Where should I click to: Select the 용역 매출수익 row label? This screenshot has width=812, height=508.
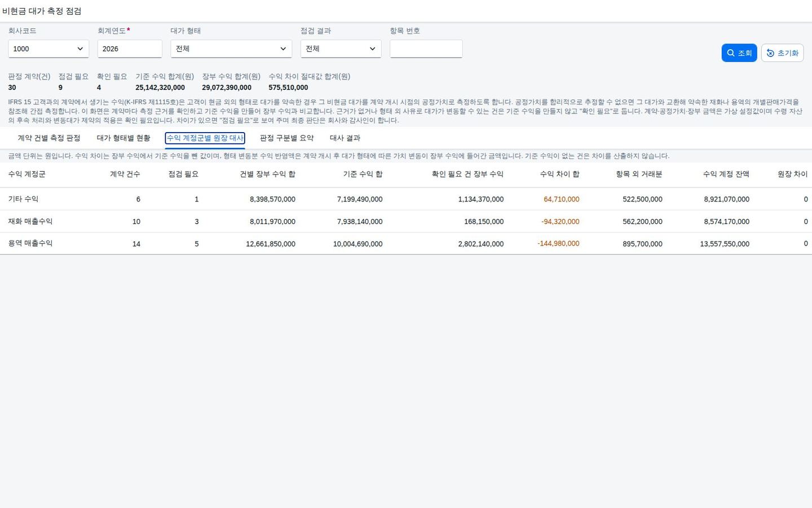[x=30, y=244]
